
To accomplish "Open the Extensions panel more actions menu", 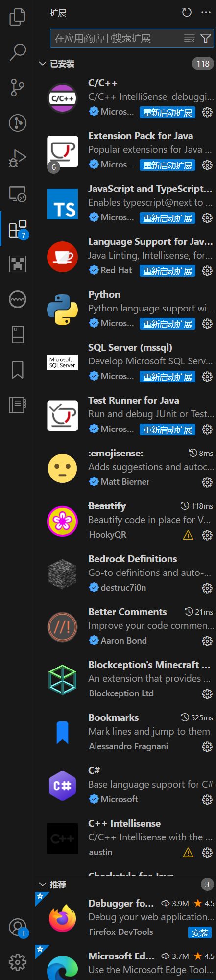I will point(206,13).
